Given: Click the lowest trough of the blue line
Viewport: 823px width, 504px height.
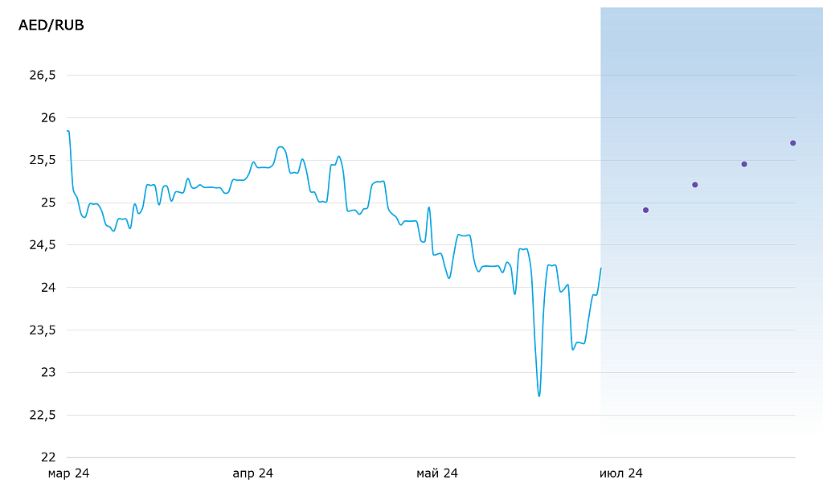Looking at the screenshot, I should (539, 395).
